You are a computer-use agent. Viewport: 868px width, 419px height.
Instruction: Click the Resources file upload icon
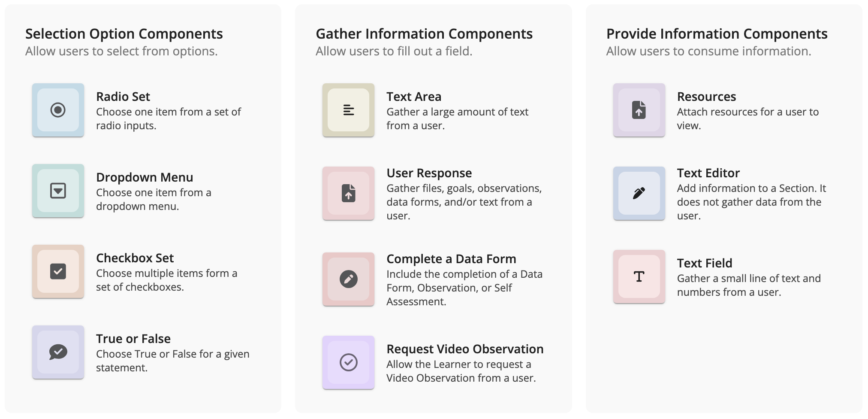point(639,110)
